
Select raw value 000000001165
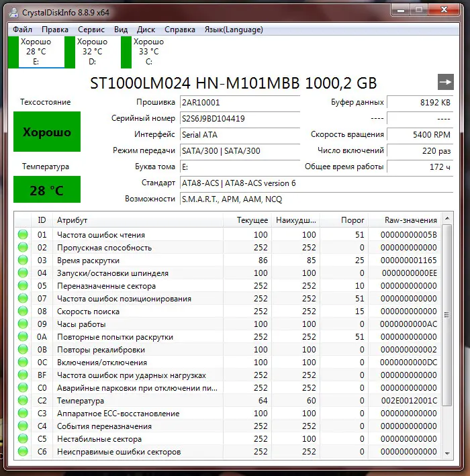coord(409,260)
